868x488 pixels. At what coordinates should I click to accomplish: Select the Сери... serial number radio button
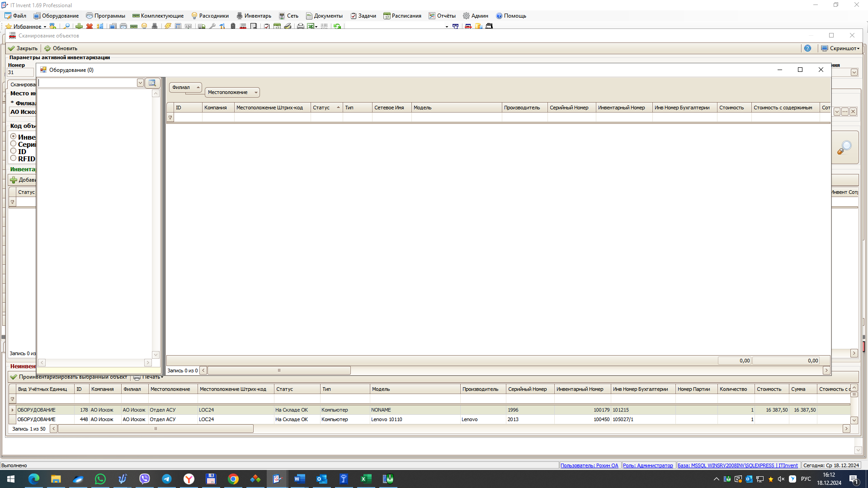click(14, 144)
